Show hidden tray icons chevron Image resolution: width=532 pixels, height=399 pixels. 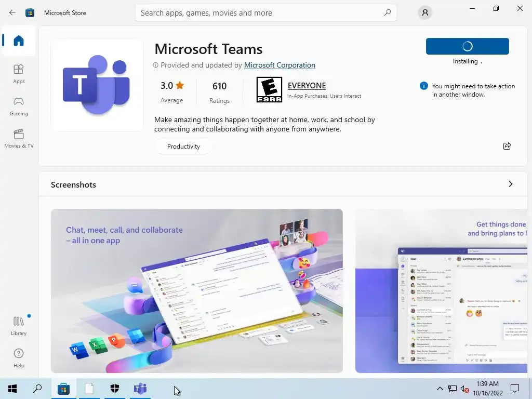point(440,389)
